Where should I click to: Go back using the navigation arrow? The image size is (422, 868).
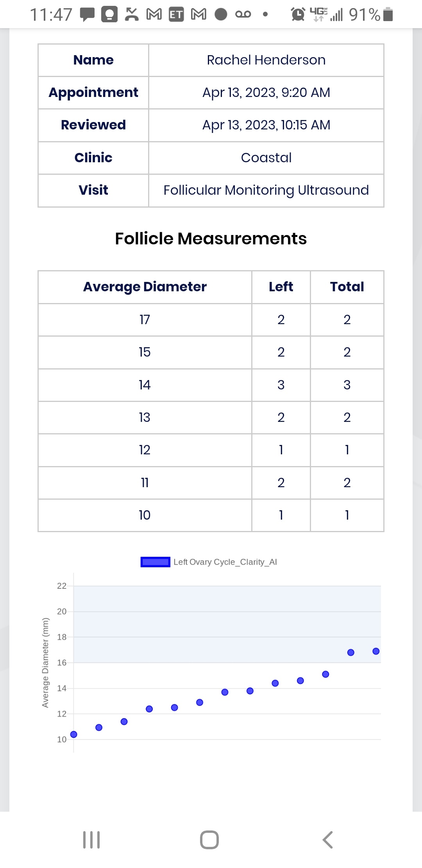pos(327,839)
